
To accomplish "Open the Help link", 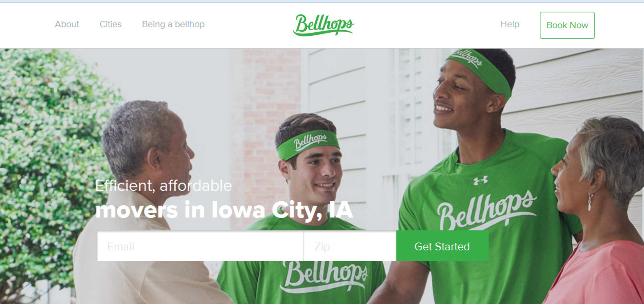I will 510,24.
